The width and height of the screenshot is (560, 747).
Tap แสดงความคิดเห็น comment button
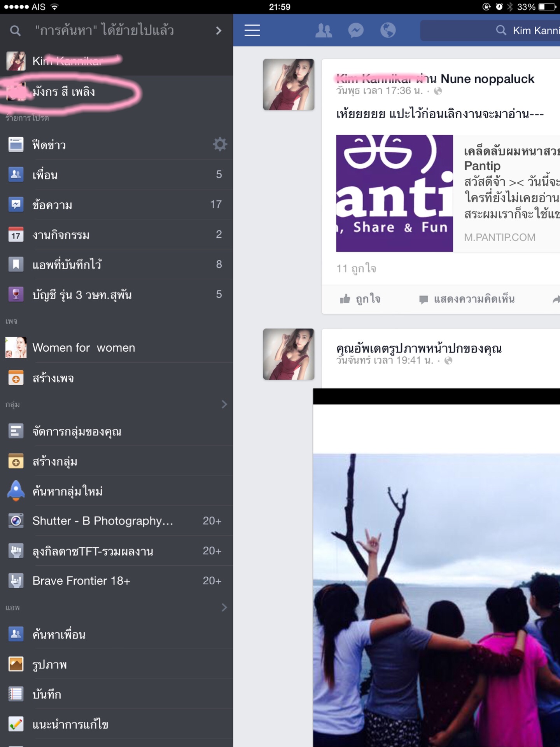(x=467, y=299)
